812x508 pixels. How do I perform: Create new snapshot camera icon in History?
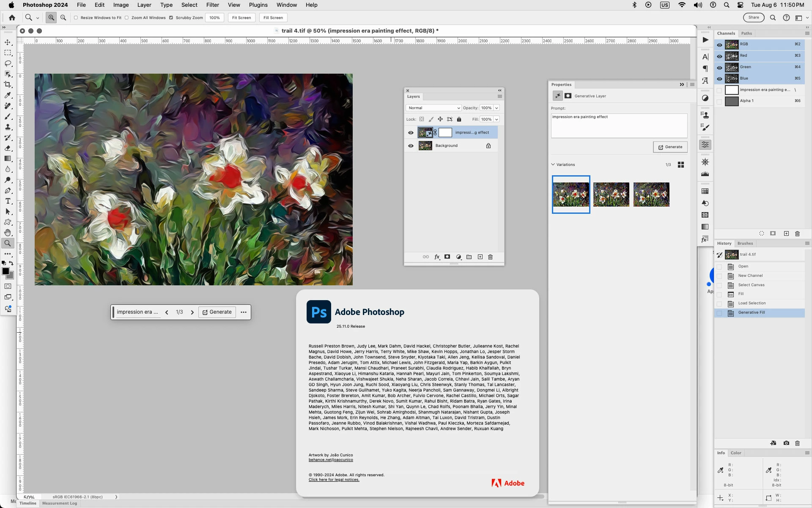coord(786,443)
